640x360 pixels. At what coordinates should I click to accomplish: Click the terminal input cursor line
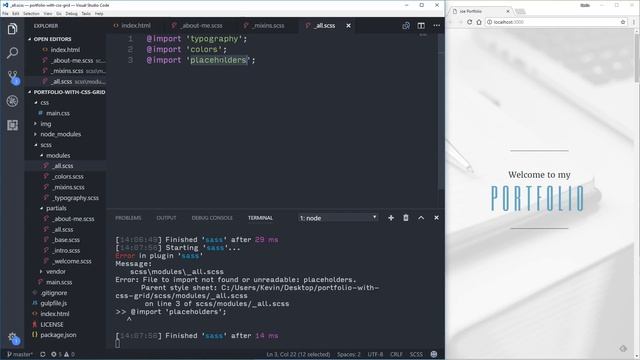[x=118, y=344]
